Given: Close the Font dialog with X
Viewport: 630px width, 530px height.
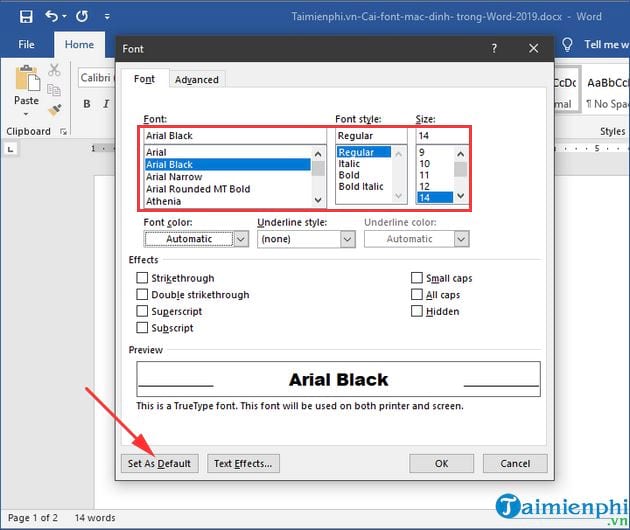Looking at the screenshot, I should (534, 49).
